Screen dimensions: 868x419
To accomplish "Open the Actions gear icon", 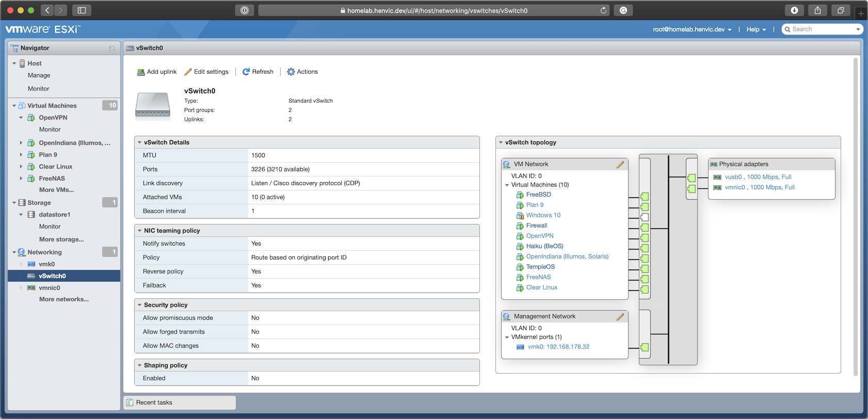I will [291, 72].
